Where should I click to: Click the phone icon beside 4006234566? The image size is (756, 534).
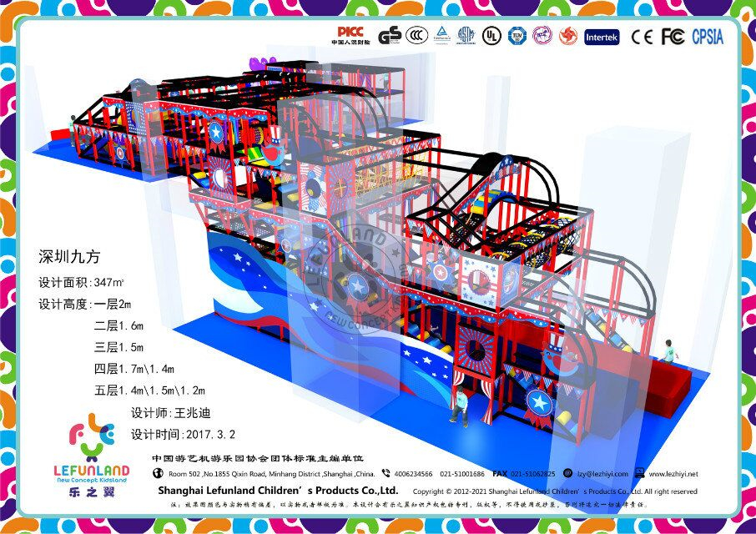click(386, 473)
